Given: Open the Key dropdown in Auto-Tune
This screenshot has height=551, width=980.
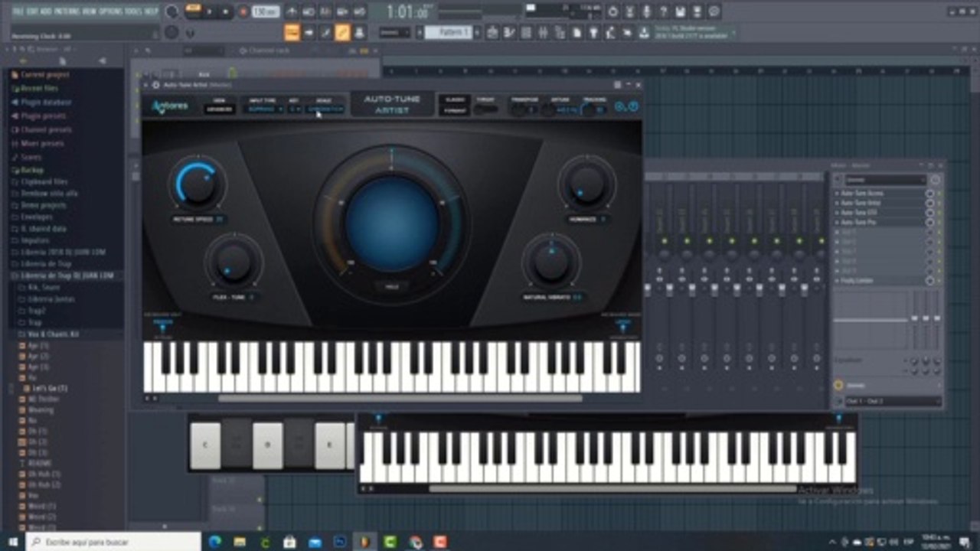Looking at the screenshot, I should pos(295,109).
